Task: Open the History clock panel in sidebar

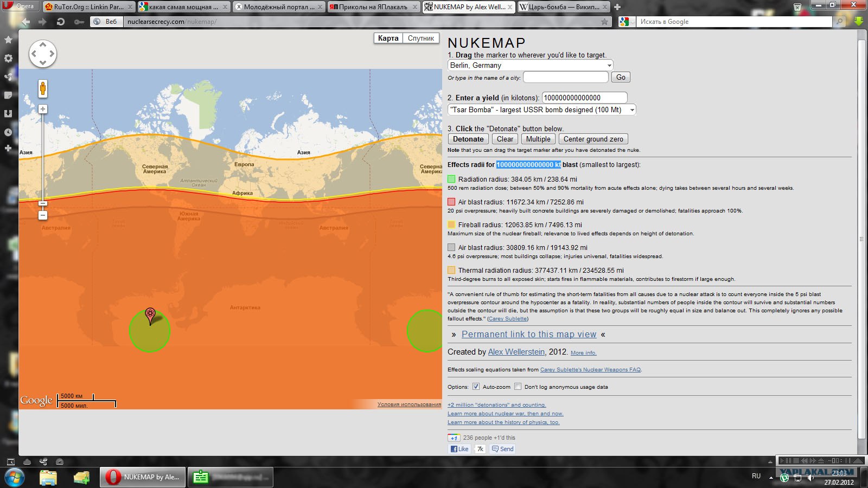Action: coord(8,132)
